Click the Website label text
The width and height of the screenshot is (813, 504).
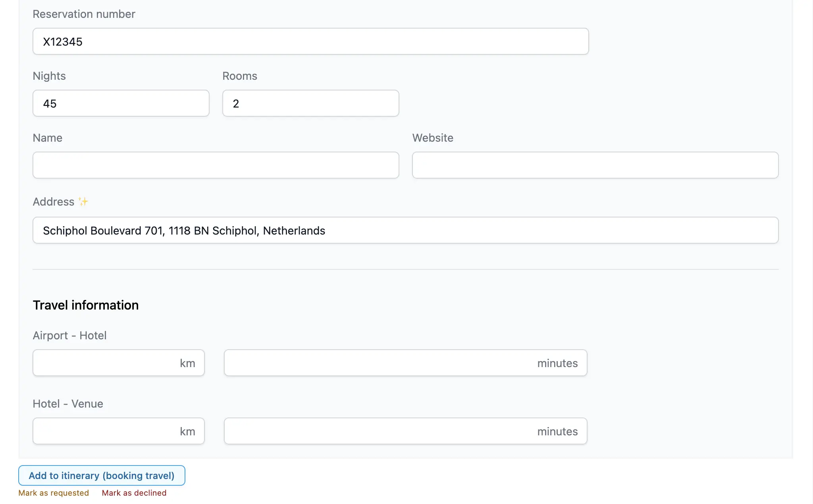coord(433,138)
